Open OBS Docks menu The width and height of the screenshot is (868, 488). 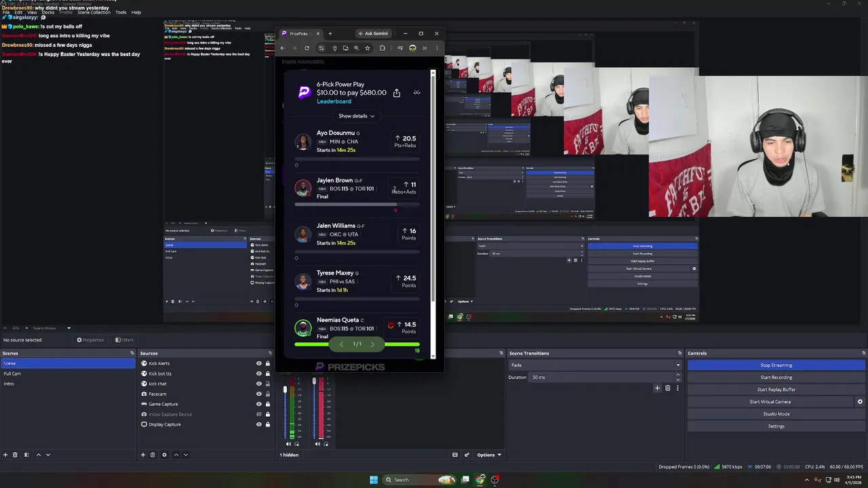click(x=48, y=12)
